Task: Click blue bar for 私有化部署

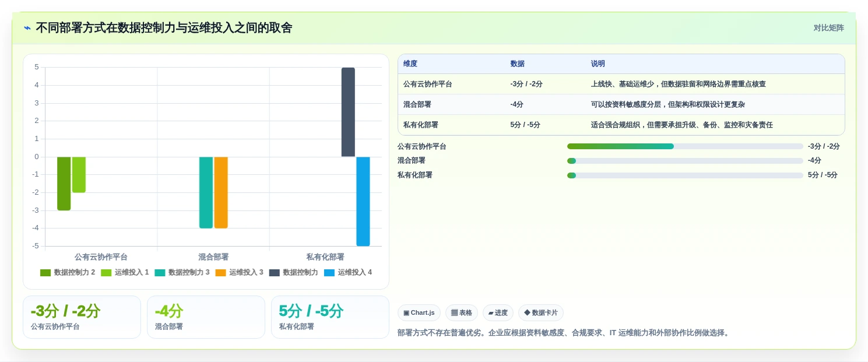Action: [x=363, y=202]
